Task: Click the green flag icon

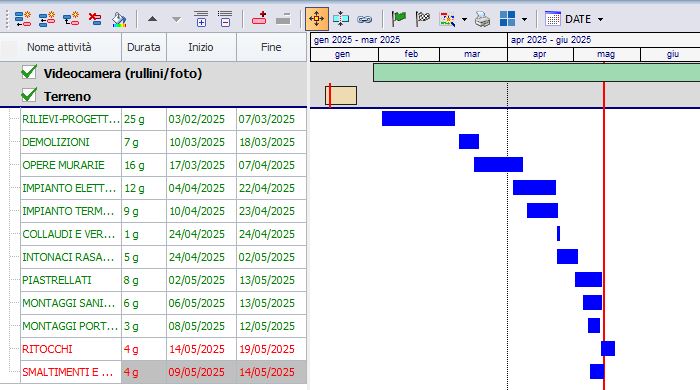Action: coord(398,19)
